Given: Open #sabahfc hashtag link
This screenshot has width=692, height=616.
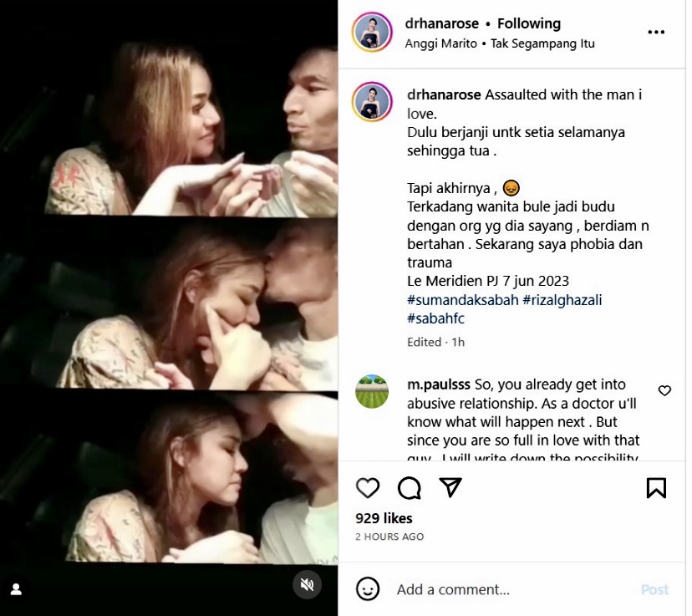Looking at the screenshot, I should coord(436,318).
